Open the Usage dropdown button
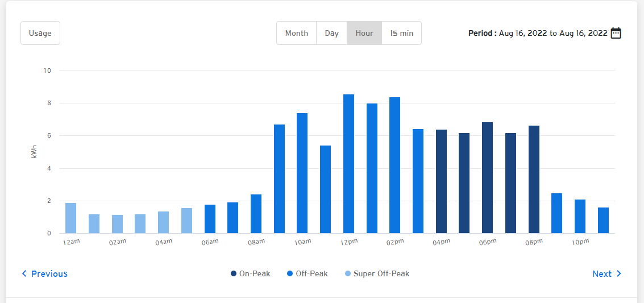The height and width of the screenshot is (303, 644). click(40, 33)
